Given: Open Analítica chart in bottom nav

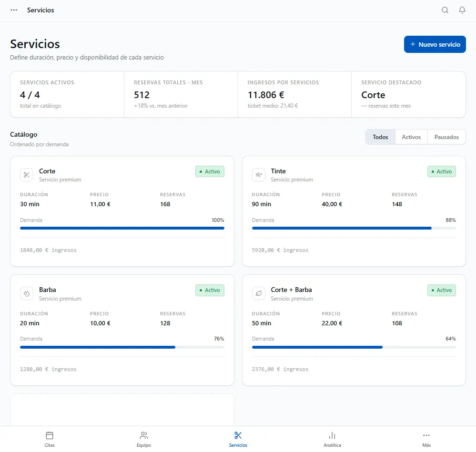Looking at the screenshot, I should pyautogui.click(x=332, y=439).
